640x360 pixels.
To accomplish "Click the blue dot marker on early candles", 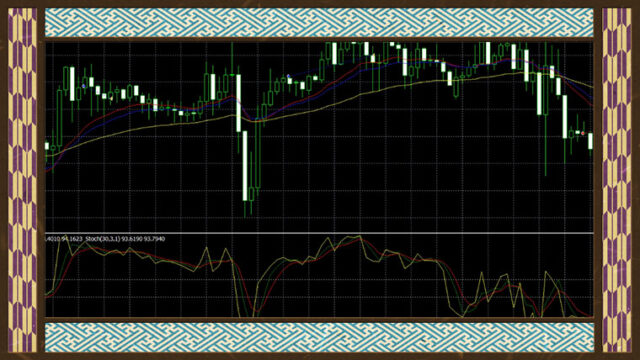I will pos(84,86).
